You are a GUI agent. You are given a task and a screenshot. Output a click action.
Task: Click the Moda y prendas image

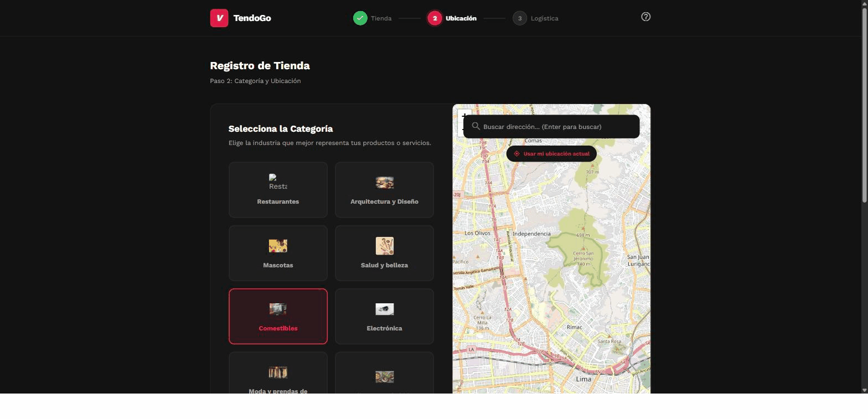[x=278, y=373]
